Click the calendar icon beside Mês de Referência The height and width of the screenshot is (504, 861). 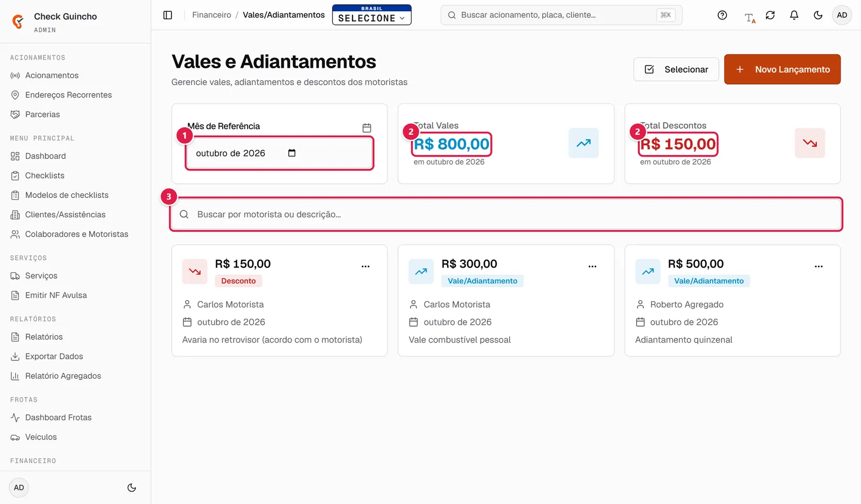pos(367,128)
